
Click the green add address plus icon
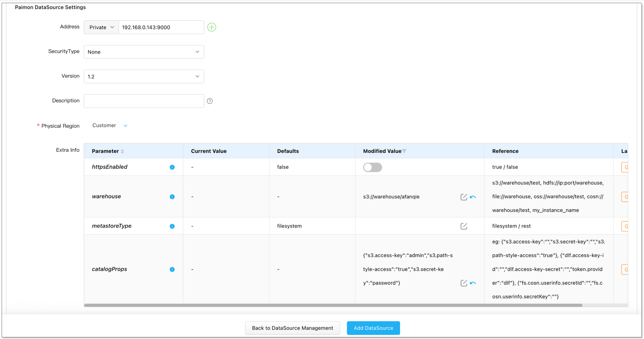[212, 27]
